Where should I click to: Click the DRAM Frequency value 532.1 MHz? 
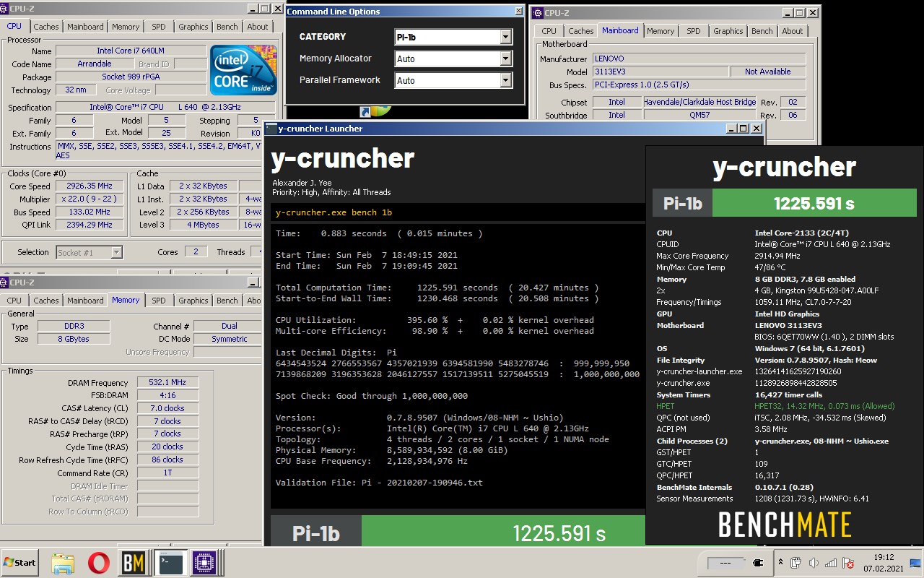point(167,383)
